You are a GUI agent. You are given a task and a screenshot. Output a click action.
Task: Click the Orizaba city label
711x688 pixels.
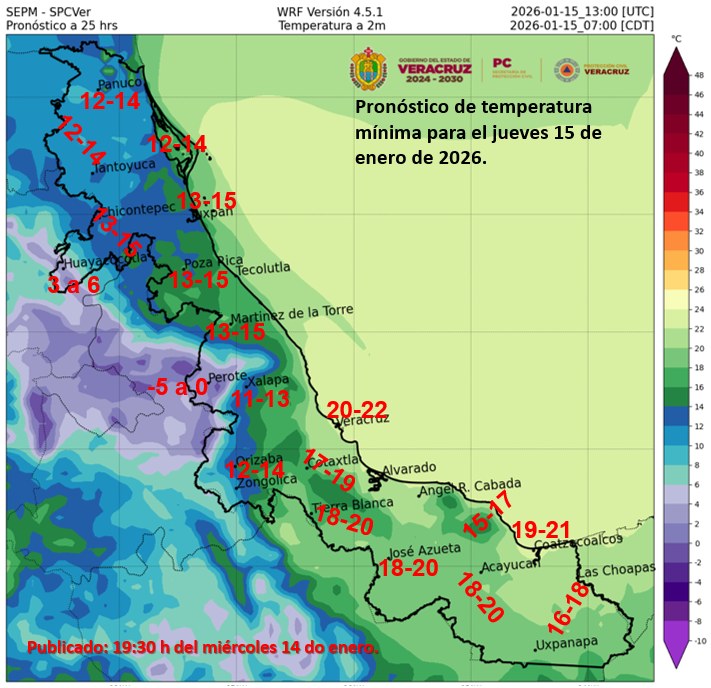click(259, 459)
